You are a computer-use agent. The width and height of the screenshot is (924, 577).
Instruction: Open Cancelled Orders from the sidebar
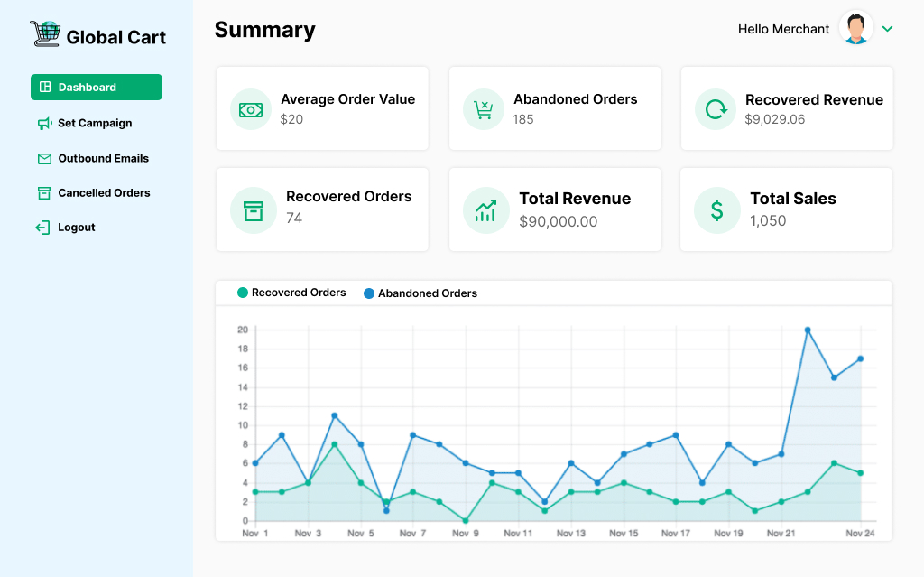[x=104, y=192]
